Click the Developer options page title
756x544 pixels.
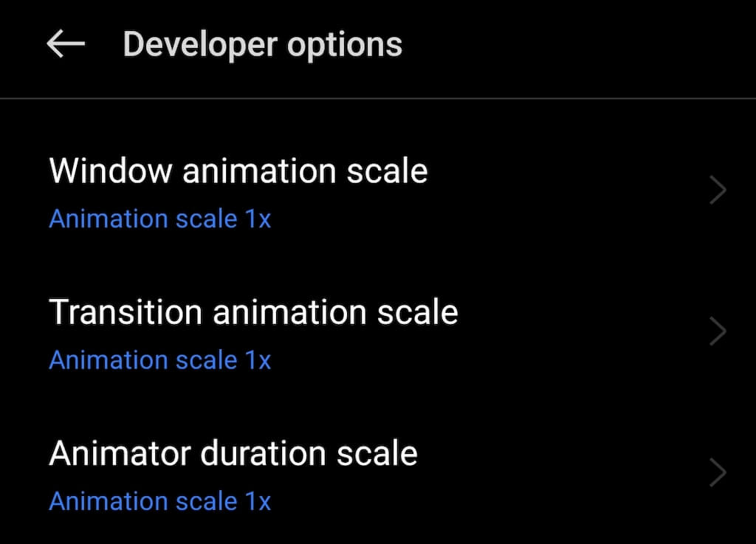coord(262,45)
